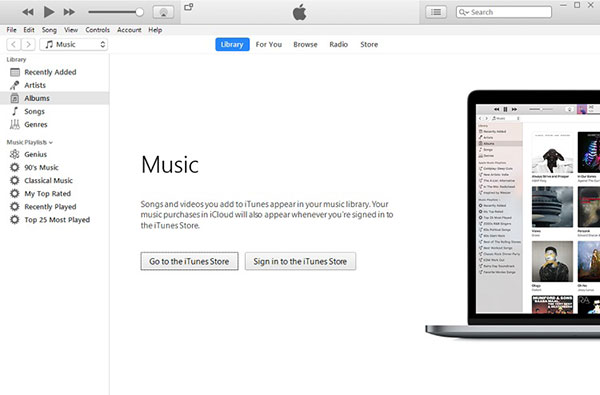600x395 pixels.
Task: Open the Top 25 Most Played playlist
Action: pos(57,220)
